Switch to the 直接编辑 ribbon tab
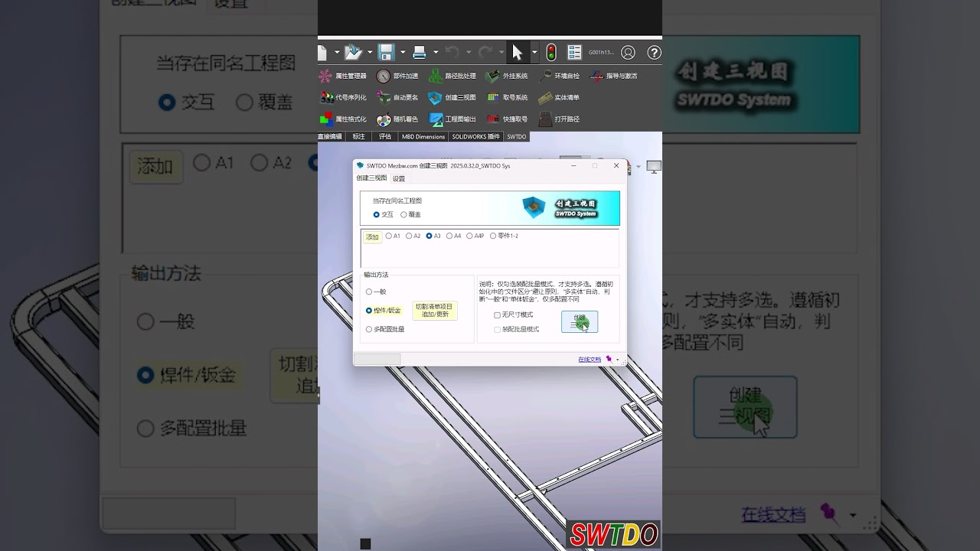Viewport: 980px width, 551px height. coord(330,136)
